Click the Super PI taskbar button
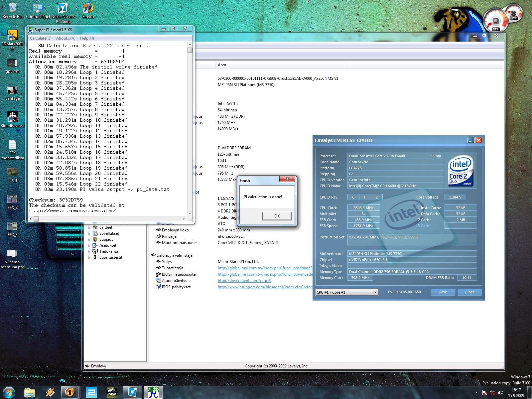The image size is (532, 399). pyautogui.click(x=153, y=393)
